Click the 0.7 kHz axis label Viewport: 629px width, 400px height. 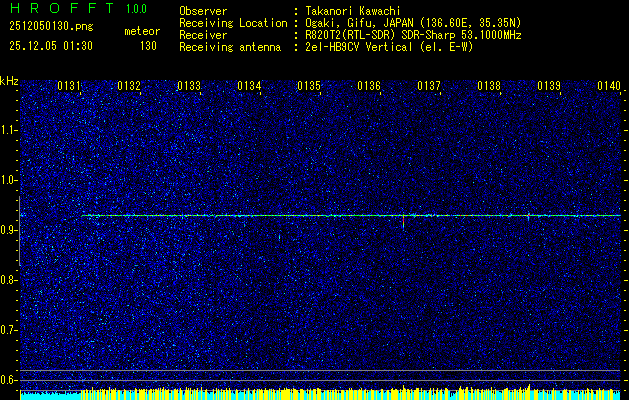(7, 330)
